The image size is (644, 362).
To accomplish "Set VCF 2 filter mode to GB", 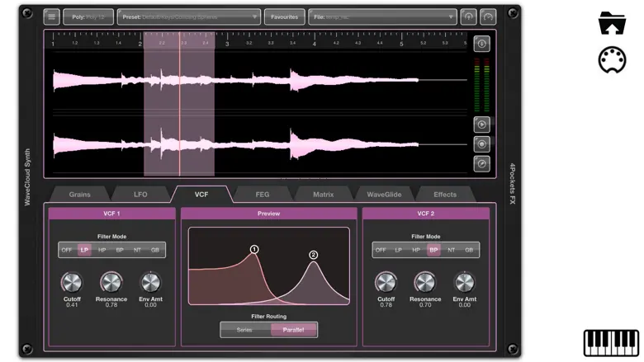I will click(x=469, y=250).
